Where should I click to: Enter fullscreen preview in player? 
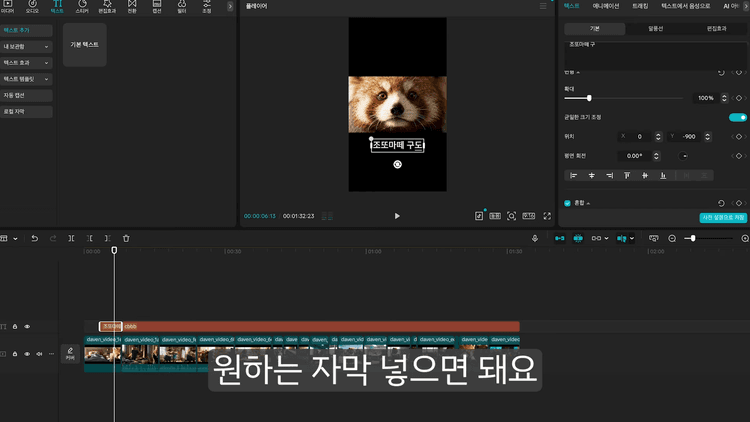(547, 216)
